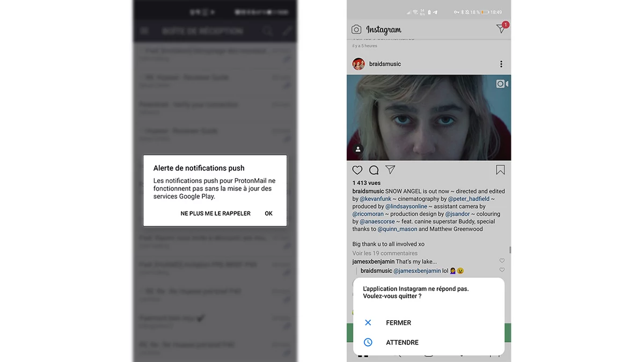Open ProtonMail hamburger menu icon

tap(144, 31)
